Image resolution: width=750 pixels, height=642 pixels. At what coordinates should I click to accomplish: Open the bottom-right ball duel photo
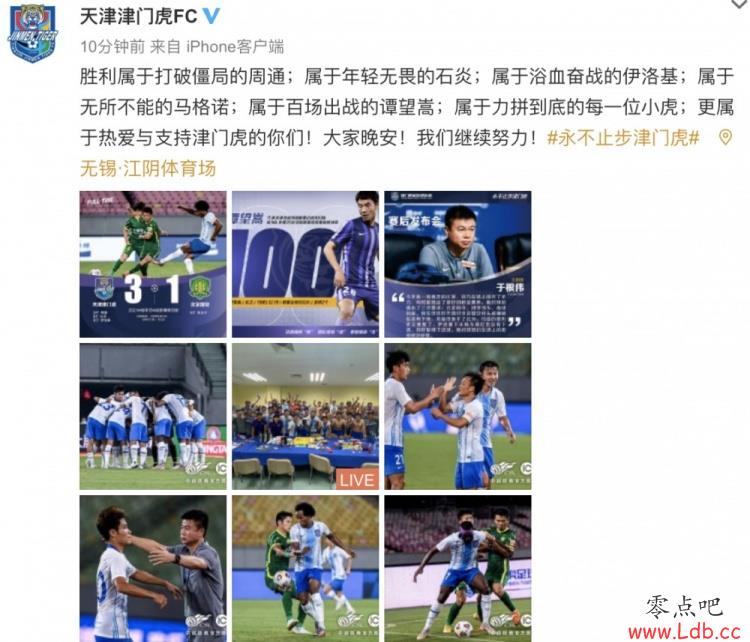pos(458,568)
